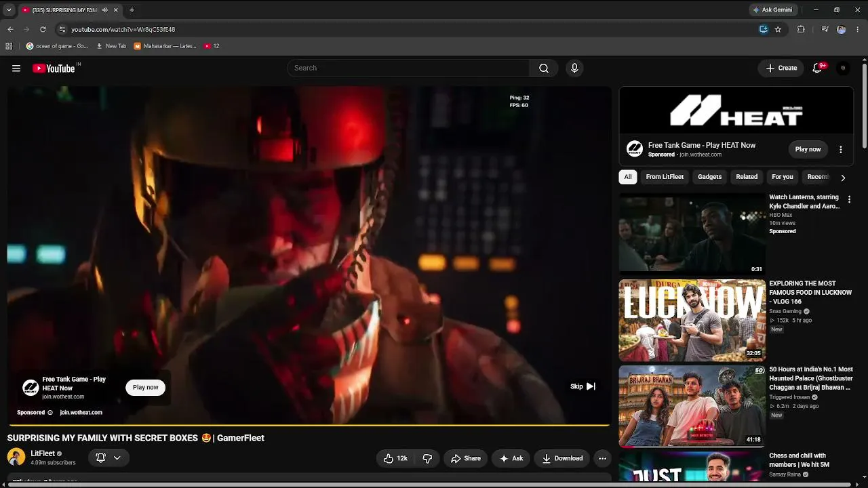Open Chrome three-dot menu
868x488 pixels.
(x=858, y=29)
